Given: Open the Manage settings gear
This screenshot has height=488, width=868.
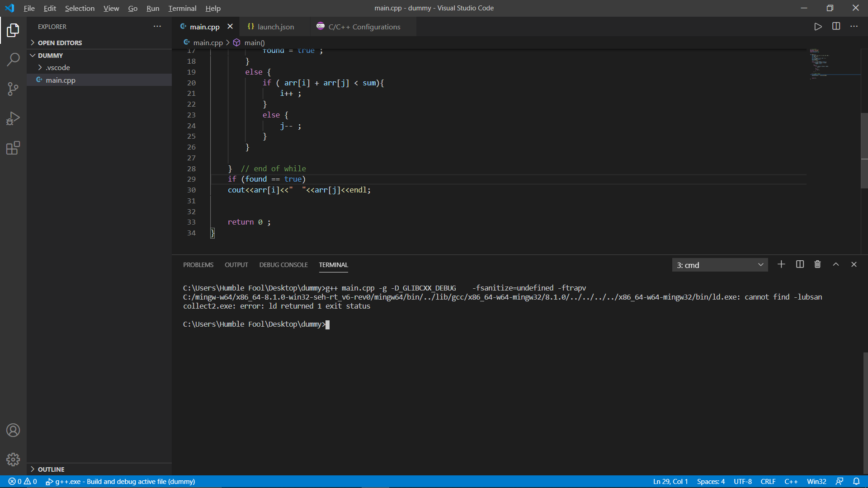Looking at the screenshot, I should pyautogui.click(x=13, y=460).
